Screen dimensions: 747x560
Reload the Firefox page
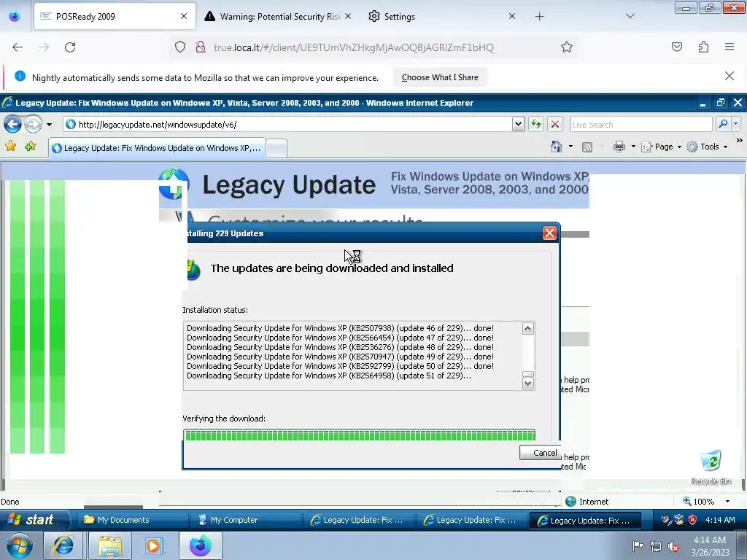point(70,47)
